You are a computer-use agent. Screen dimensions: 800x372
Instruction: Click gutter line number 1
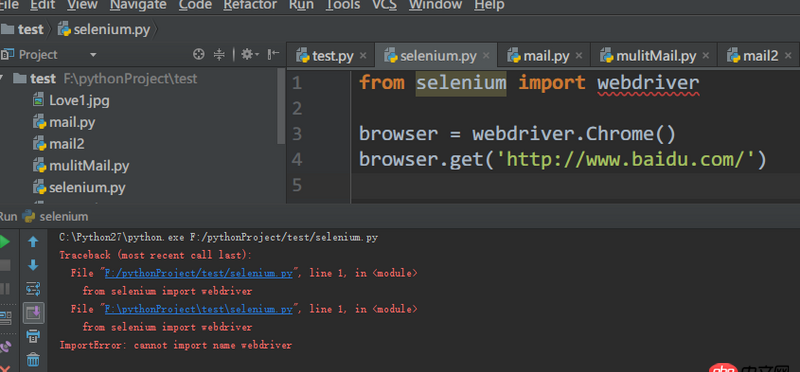pyautogui.click(x=297, y=83)
